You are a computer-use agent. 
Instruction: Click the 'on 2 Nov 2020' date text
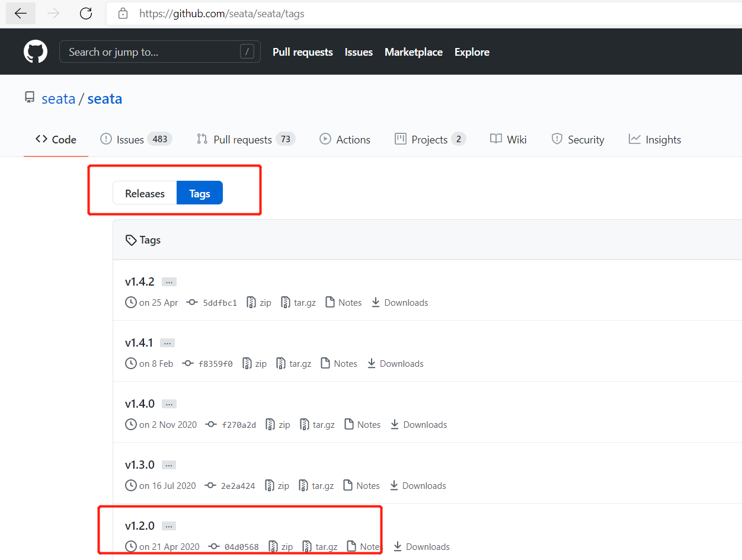[168, 425]
